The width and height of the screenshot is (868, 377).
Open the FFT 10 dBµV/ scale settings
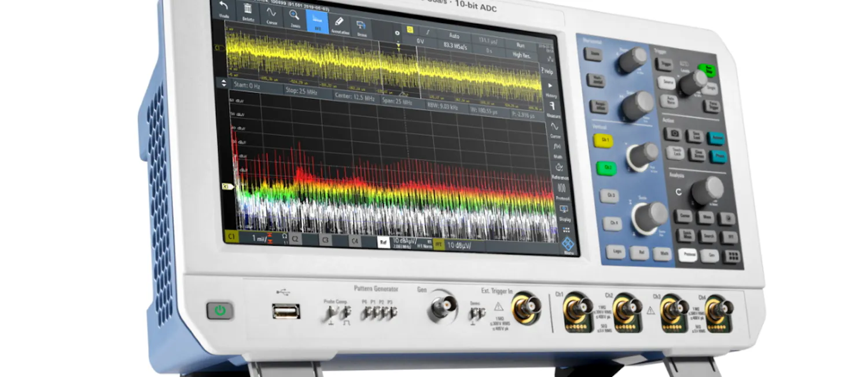[x=458, y=245]
